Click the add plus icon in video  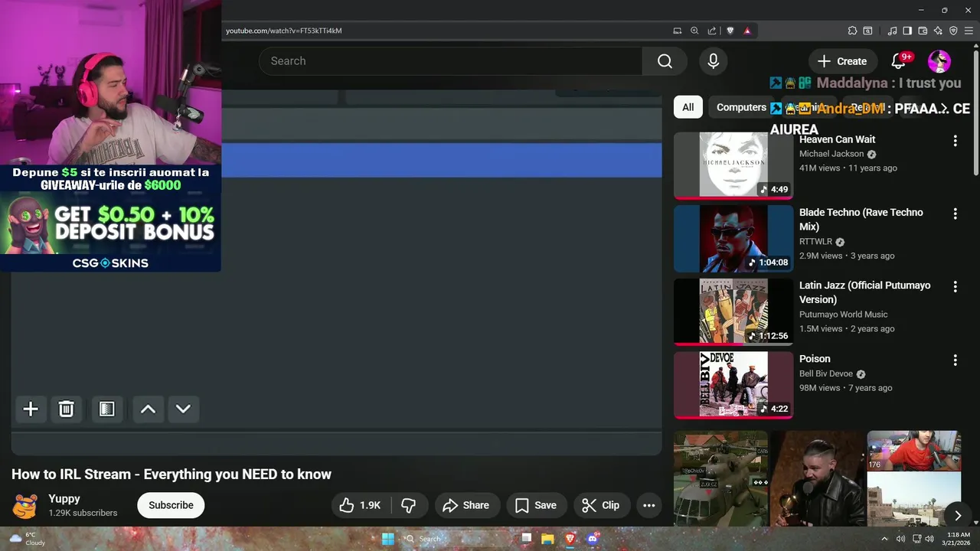[x=31, y=409]
